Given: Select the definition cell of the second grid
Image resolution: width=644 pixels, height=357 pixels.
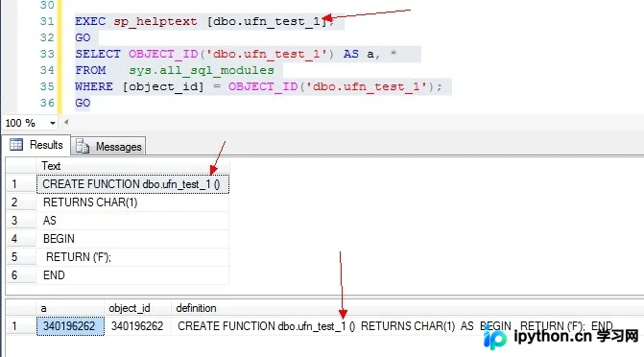Looking at the screenshot, I should point(395,326).
